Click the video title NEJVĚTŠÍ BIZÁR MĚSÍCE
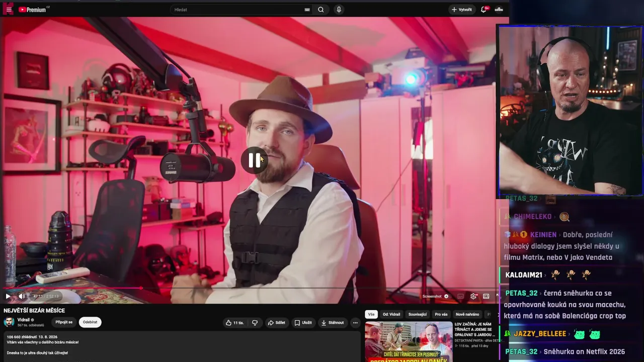The image size is (644, 362). click(34, 311)
